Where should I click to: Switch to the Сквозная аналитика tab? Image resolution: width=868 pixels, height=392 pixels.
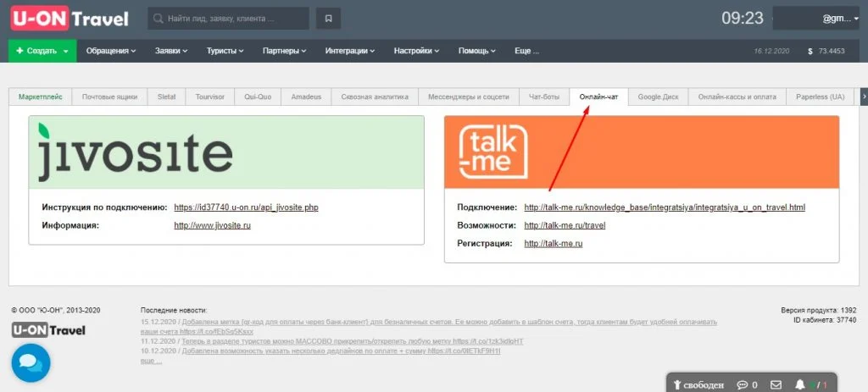pyautogui.click(x=375, y=97)
